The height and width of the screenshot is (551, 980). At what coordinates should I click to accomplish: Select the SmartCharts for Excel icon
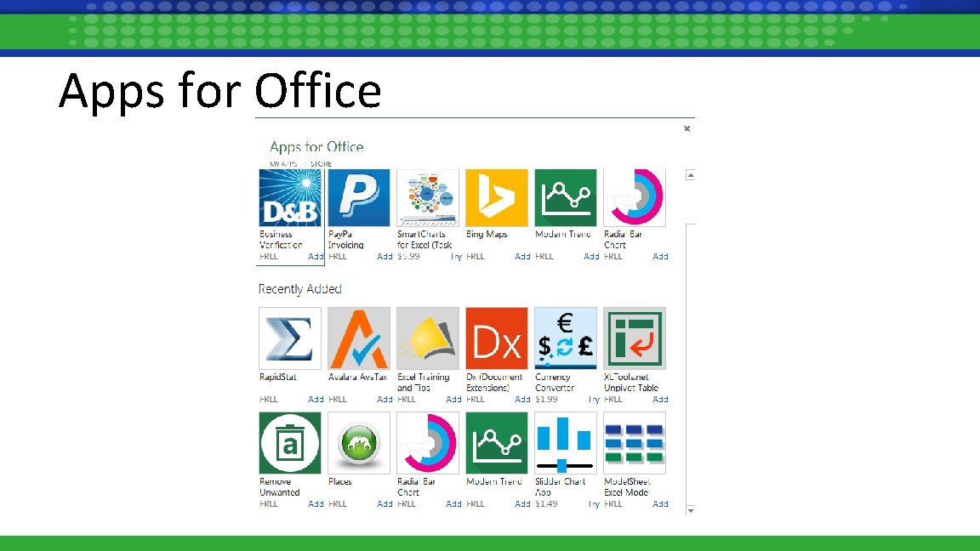tap(428, 197)
